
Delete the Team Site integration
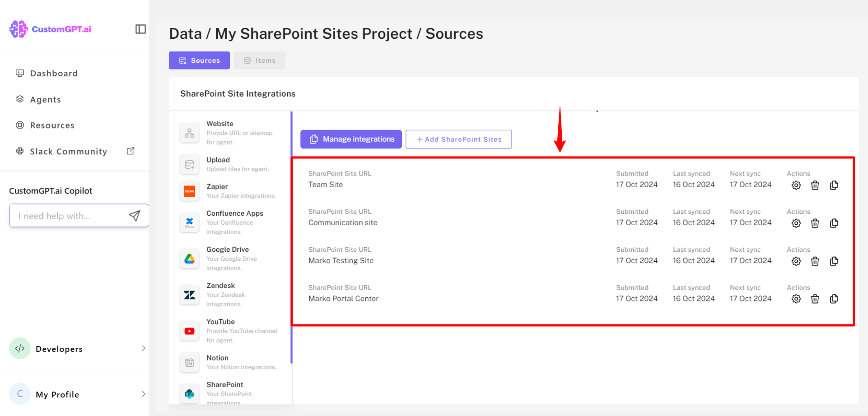coord(815,185)
